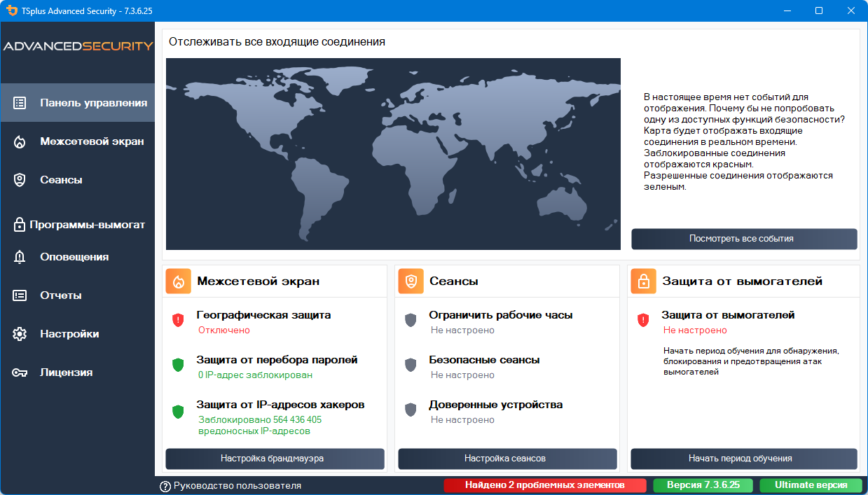Click gray shield next to Доверенные устройства
Screen dimensions: 868x495
point(411,410)
